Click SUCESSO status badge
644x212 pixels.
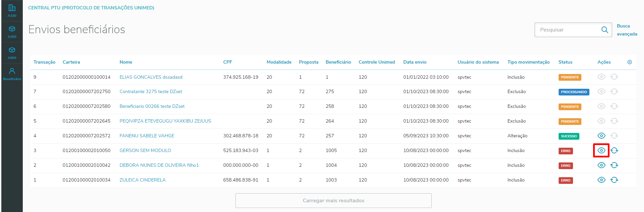(x=569, y=136)
